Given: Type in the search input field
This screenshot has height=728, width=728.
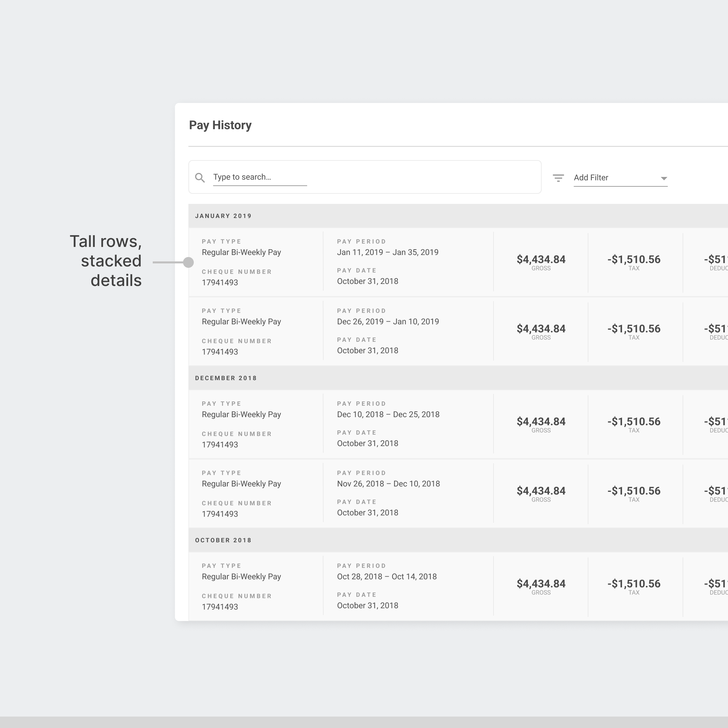Looking at the screenshot, I should 260,177.
